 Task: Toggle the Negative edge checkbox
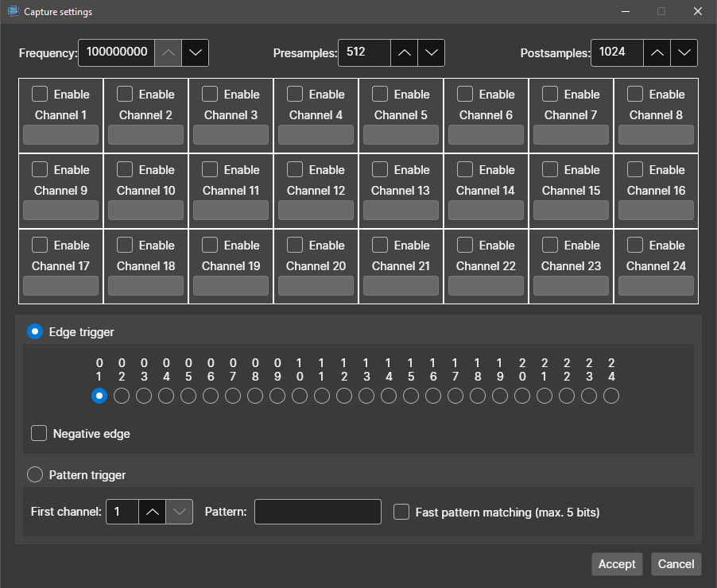click(39, 433)
